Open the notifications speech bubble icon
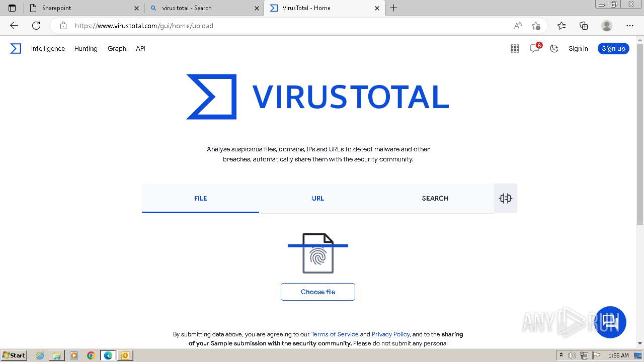Image resolution: width=644 pixels, height=362 pixels. coord(535,48)
